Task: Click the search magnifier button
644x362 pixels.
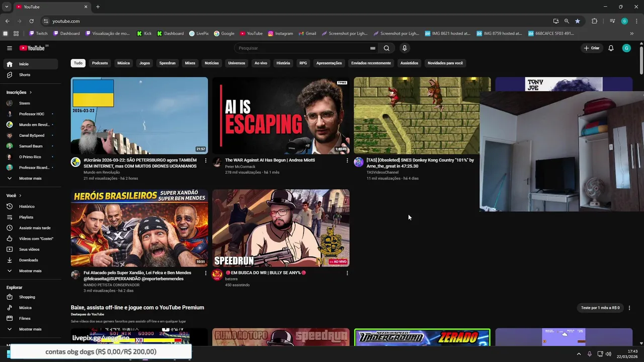Action: pos(386,48)
